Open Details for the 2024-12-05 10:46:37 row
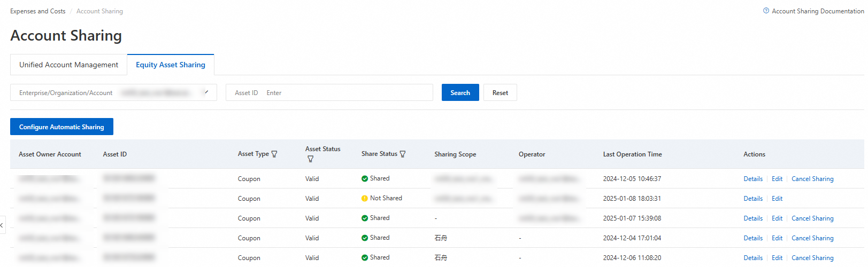The width and height of the screenshot is (868, 267). 753,179
